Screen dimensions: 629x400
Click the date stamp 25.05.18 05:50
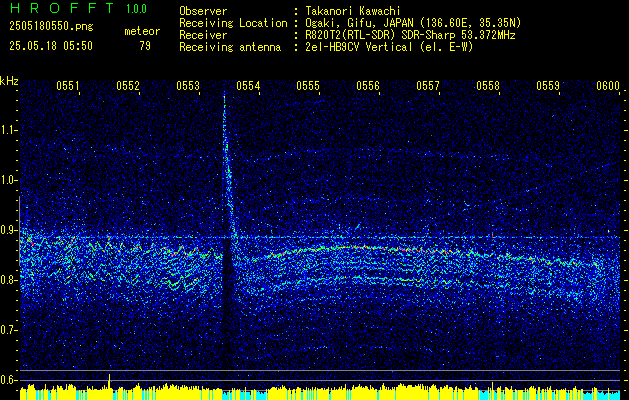[51, 46]
